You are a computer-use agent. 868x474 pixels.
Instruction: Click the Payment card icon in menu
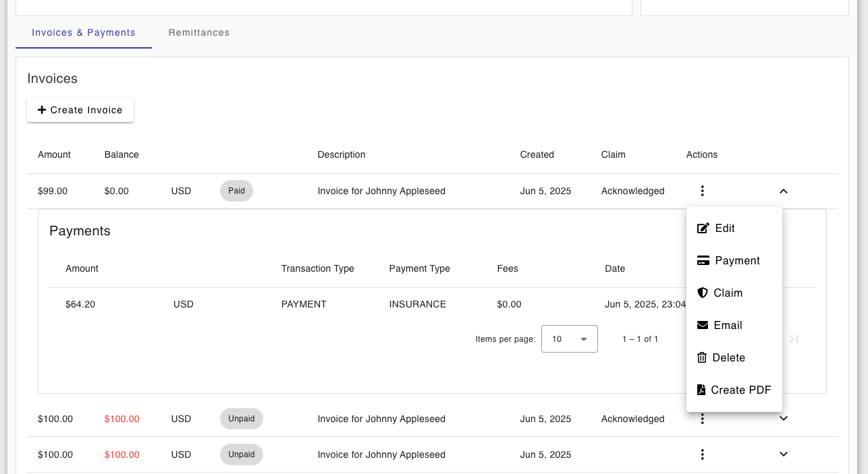coord(703,260)
